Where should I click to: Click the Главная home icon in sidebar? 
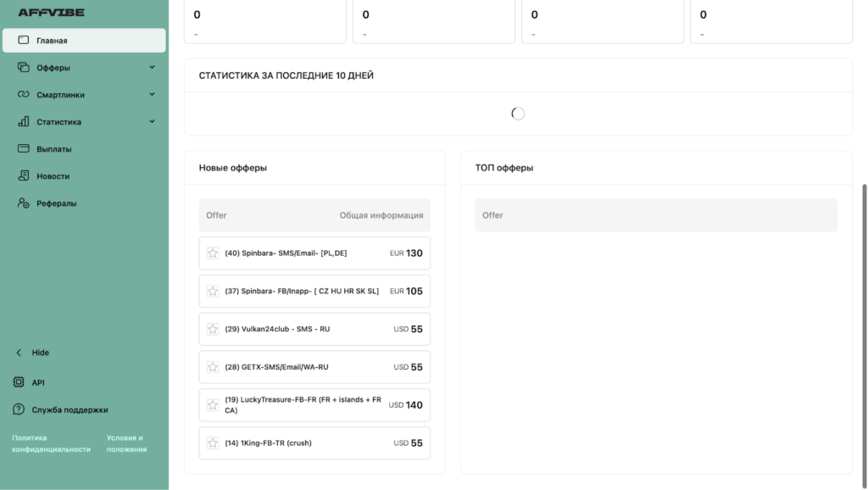click(x=23, y=40)
